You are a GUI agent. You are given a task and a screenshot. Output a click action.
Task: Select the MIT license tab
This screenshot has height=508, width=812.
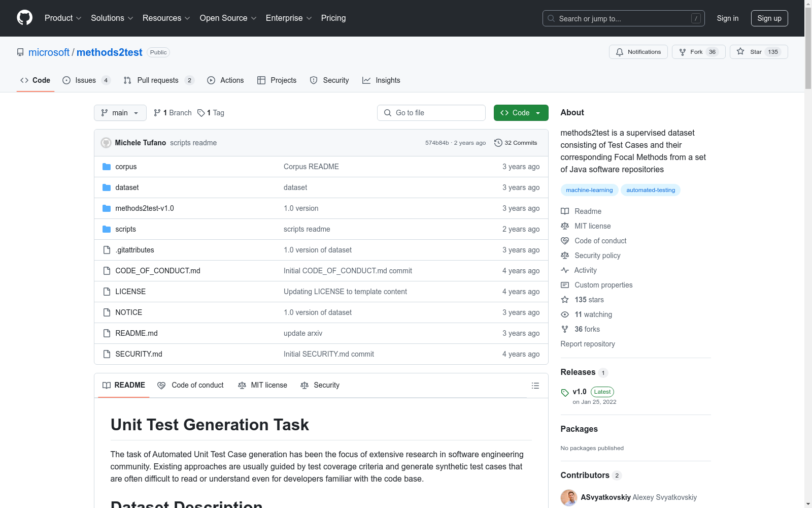click(262, 385)
